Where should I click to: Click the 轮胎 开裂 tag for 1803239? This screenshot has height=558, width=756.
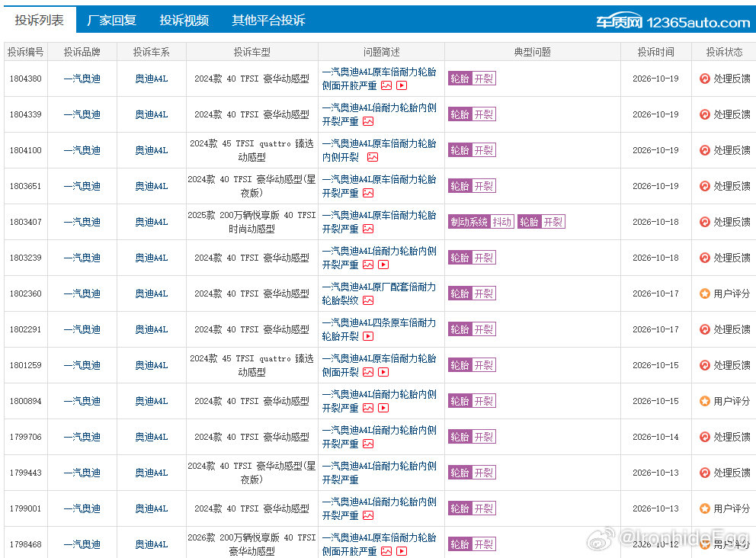click(x=472, y=258)
